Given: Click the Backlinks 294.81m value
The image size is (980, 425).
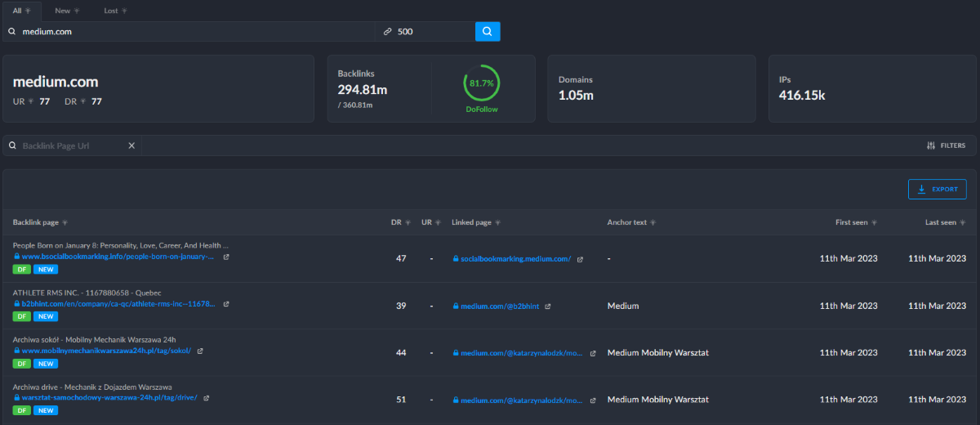Looking at the screenshot, I should pos(363,89).
